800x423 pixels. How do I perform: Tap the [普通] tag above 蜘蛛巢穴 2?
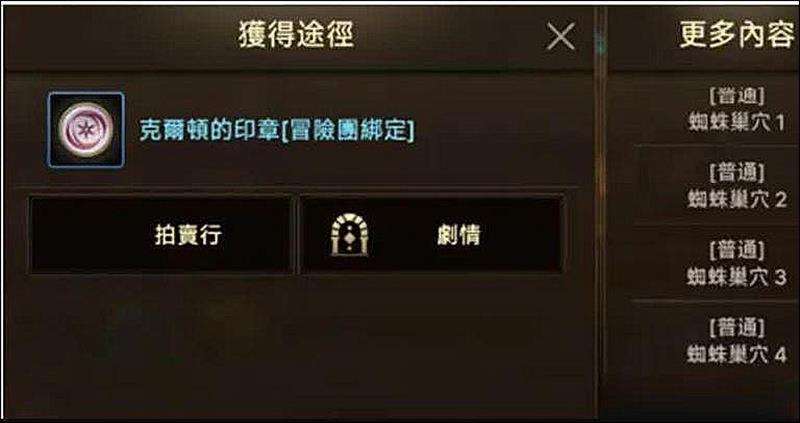pos(737,172)
